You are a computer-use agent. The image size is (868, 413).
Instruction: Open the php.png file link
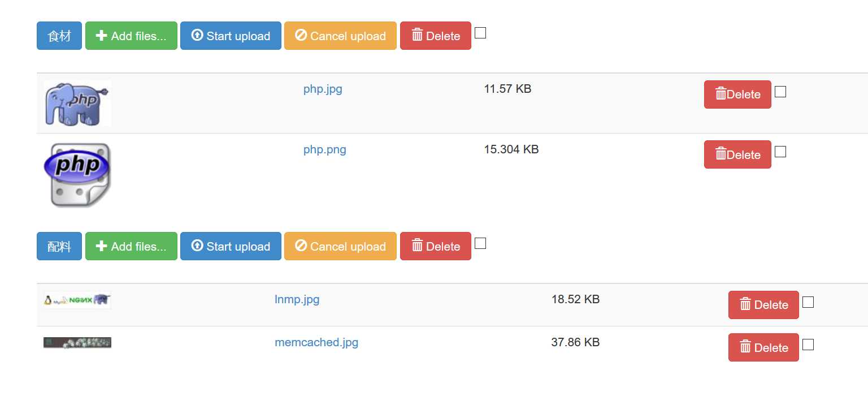coord(325,149)
